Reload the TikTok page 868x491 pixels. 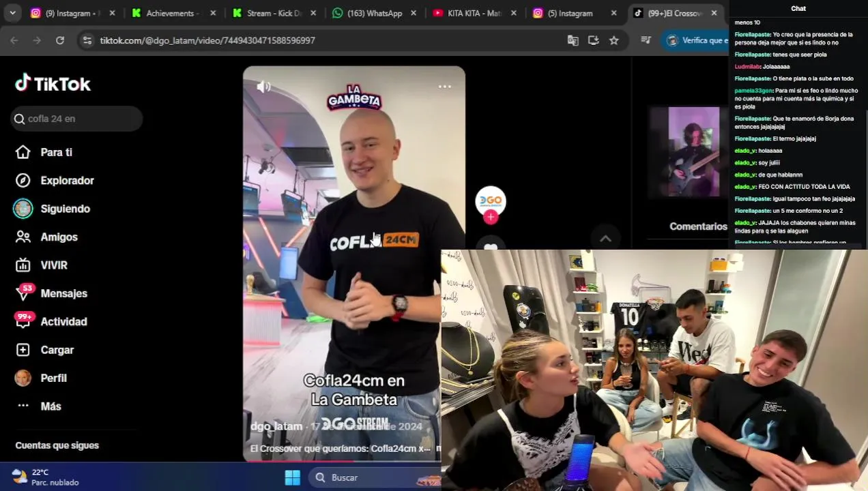click(x=60, y=40)
